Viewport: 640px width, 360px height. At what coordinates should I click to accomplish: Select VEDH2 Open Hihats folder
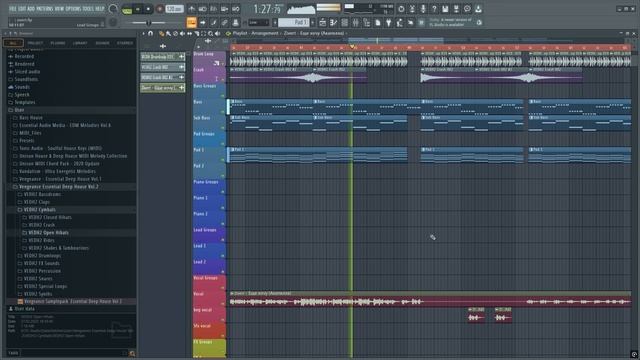48,233
